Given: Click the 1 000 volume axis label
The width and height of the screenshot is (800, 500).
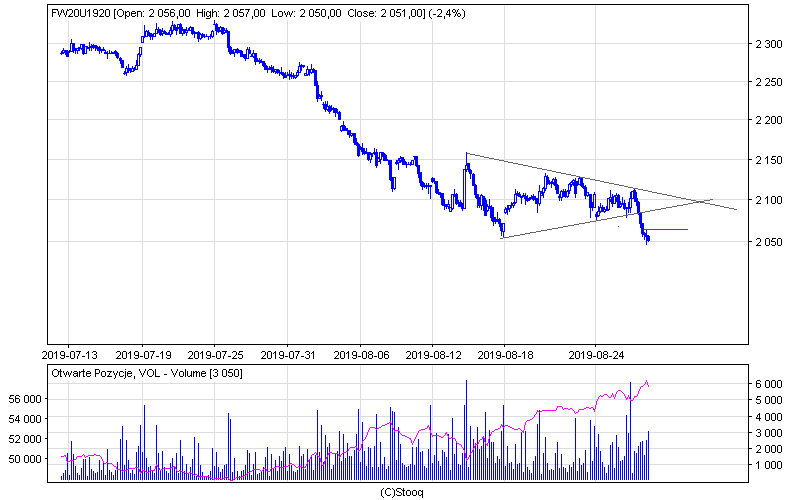Looking at the screenshot, I should point(769,465).
